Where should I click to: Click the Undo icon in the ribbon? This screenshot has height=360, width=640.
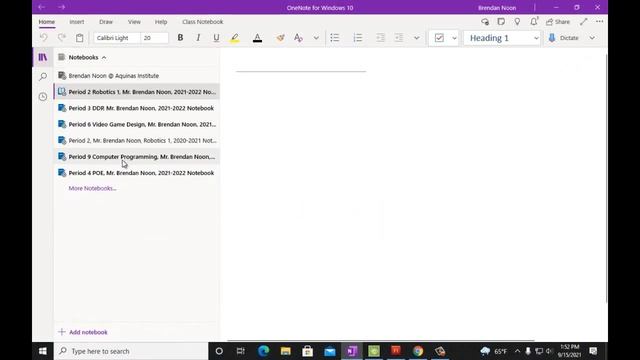44,38
